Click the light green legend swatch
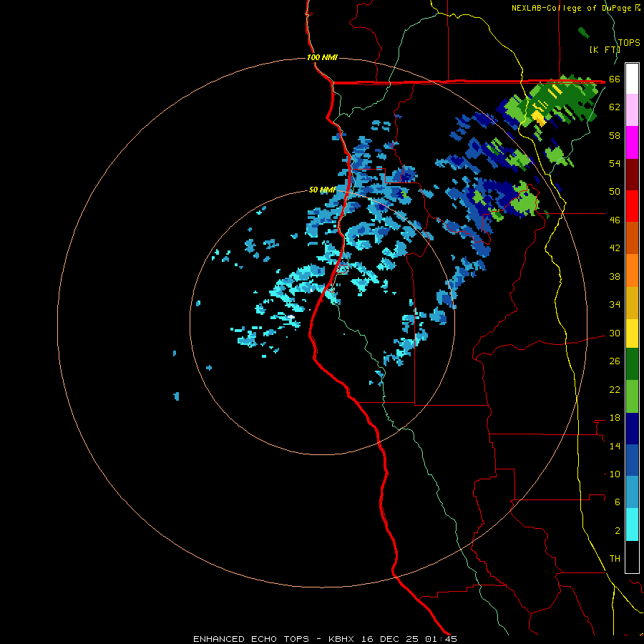 coord(632,396)
